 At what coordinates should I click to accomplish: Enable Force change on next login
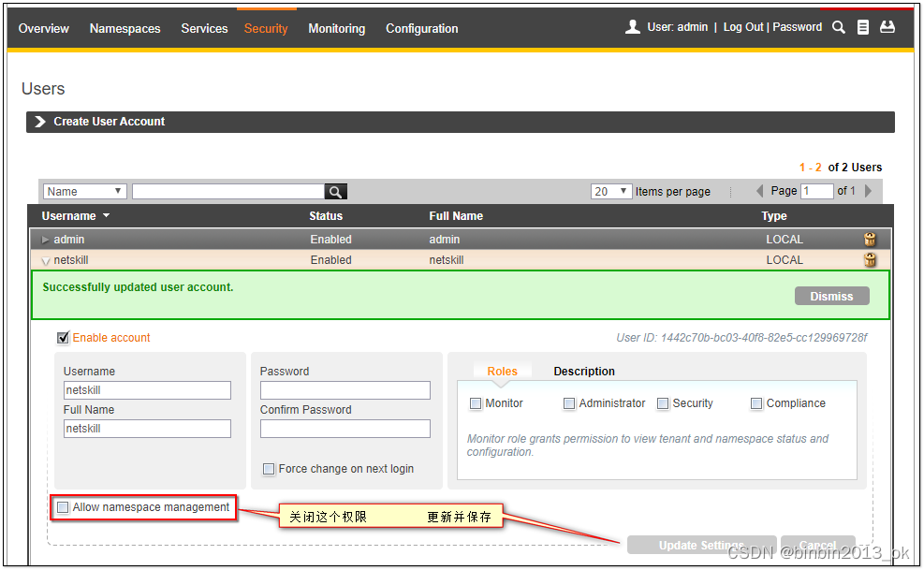[269, 469]
